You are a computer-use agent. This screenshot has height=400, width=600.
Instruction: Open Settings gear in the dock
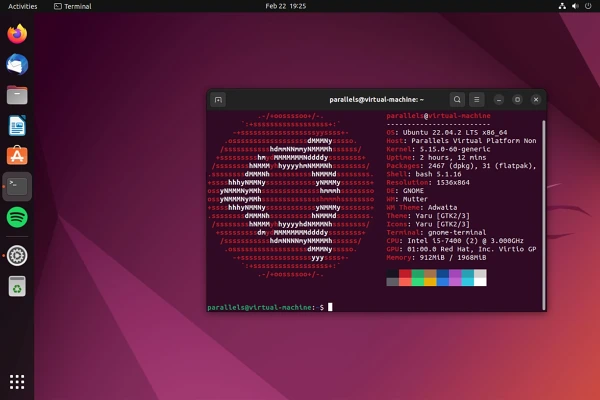coord(17,255)
